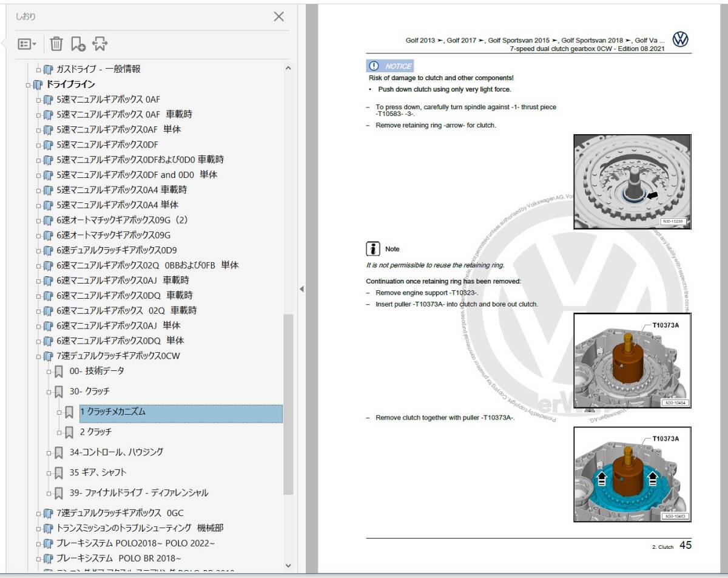Open bookmark 6速マニュアルギアボックス0DQ 車載時
Screen dimensions: 728x578
(124, 295)
